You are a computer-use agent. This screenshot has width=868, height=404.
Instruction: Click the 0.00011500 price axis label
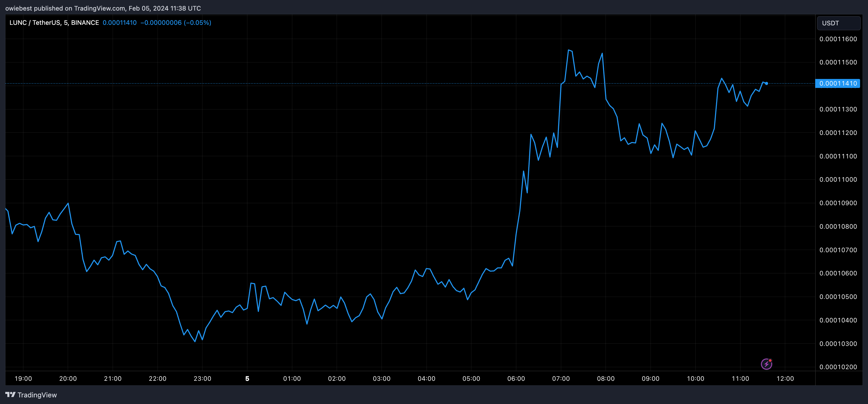(838, 62)
